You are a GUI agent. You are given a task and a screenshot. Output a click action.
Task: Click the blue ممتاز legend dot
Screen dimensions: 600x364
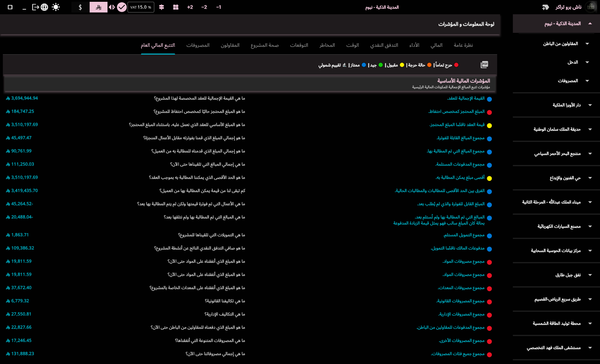click(x=364, y=65)
